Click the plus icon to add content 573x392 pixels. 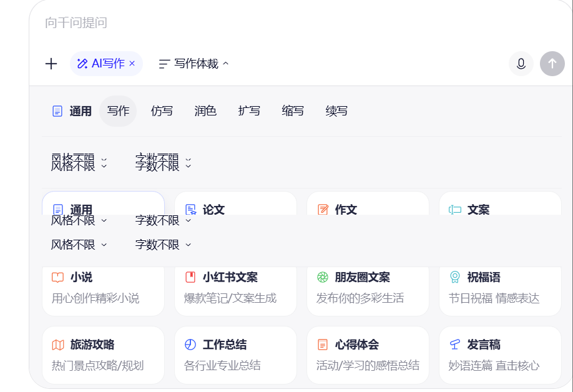click(51, 63)
